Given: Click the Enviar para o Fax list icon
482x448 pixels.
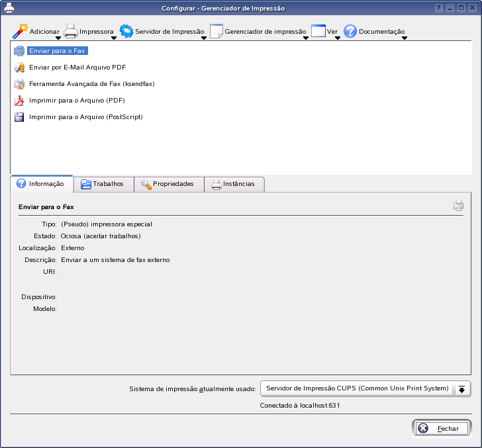Looking at the screenshot, I should coord(19,51).
